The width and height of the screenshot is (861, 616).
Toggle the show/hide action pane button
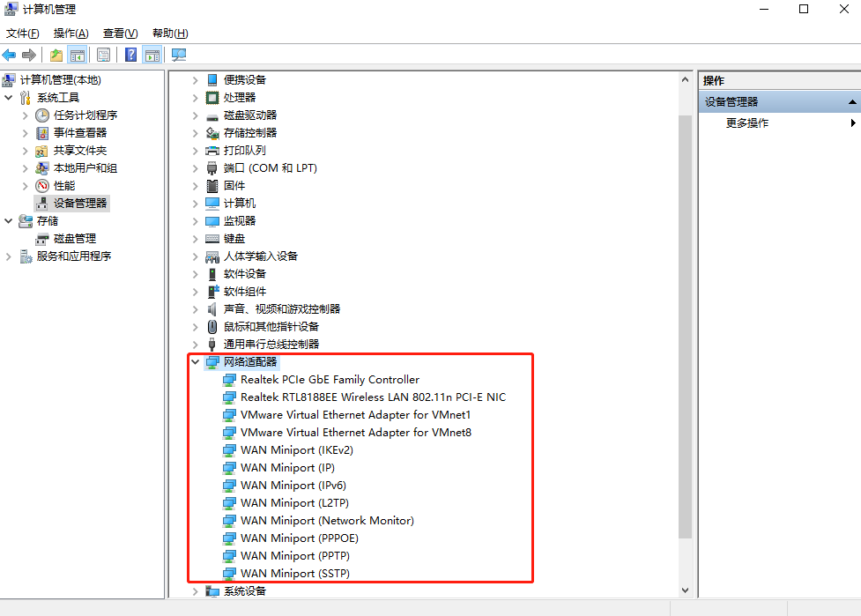(x=152, y=55)
